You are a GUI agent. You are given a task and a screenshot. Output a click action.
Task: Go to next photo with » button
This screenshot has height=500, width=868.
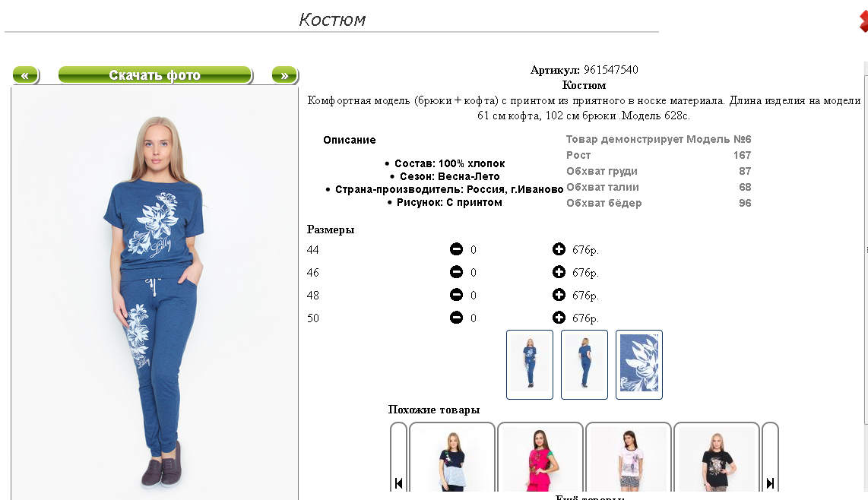coord(284,74)
